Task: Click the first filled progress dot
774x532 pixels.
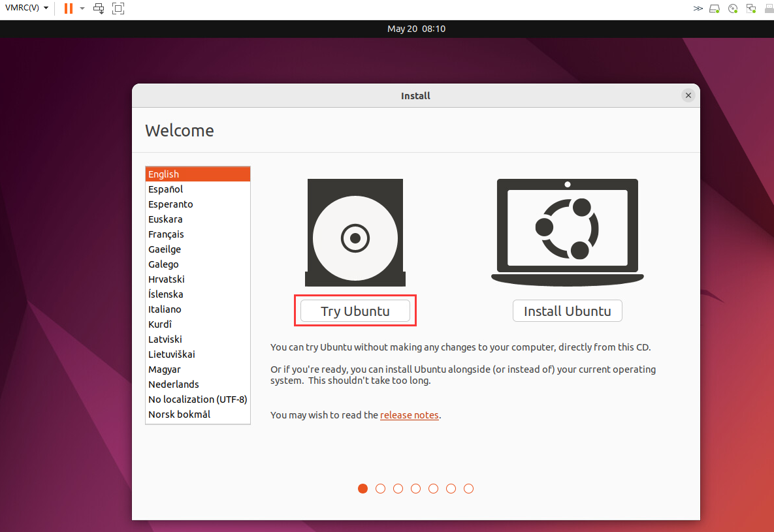Action: (363, 488)
